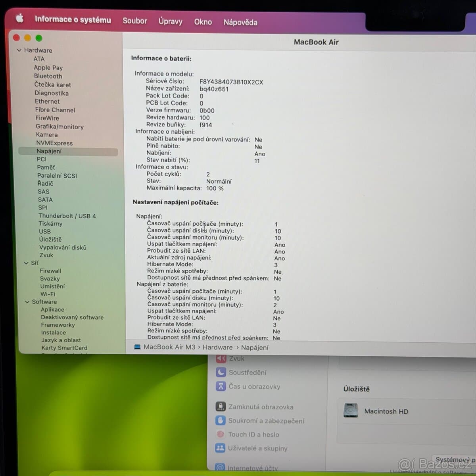Collapse the Síť section chevron
The image size is (476, 476).
pyautogui.click(x=26, y=263)
